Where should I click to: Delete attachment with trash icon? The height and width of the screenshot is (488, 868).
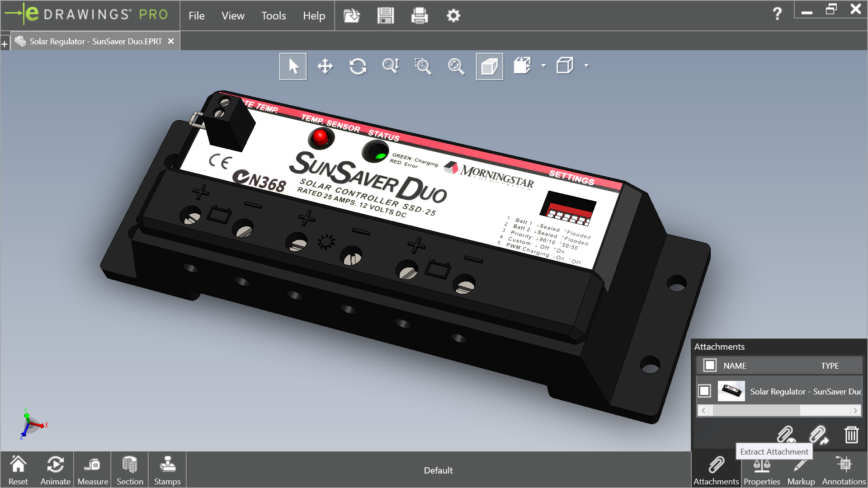pos(851,435)
